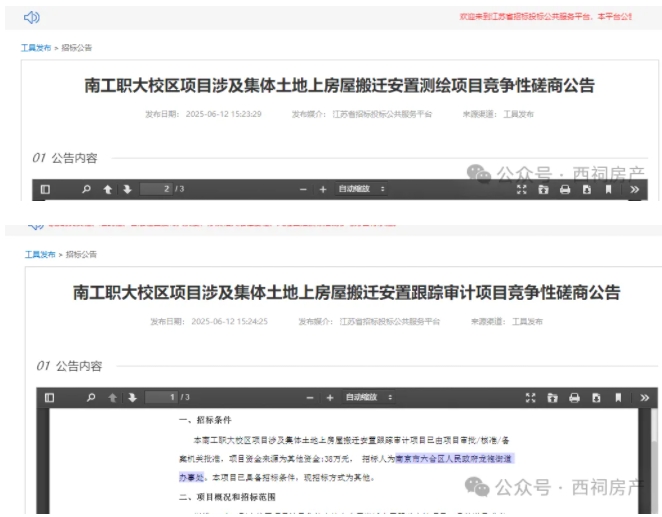Viewport: 662px width, 517px height.
Task: Click the 工具发布 breadcrumb above the 测绘项目 announcement
Action: 35,48
